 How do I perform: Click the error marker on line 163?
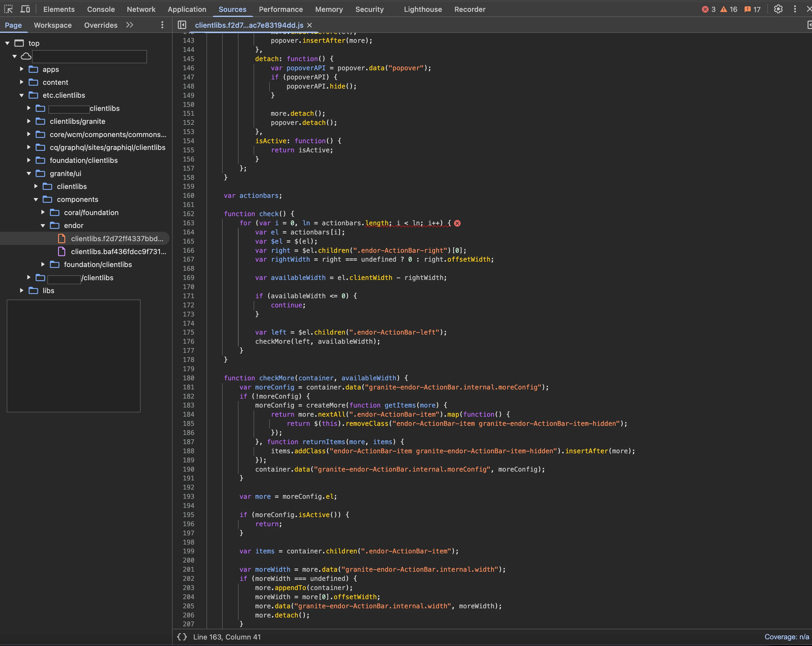click(x=457, y=223)
